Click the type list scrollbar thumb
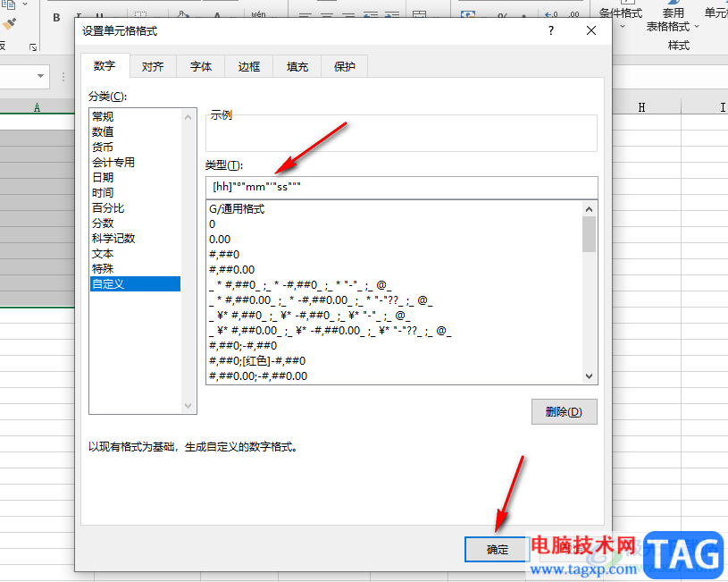The height and width of the screenshot is (582, 728). click(589, 234)
